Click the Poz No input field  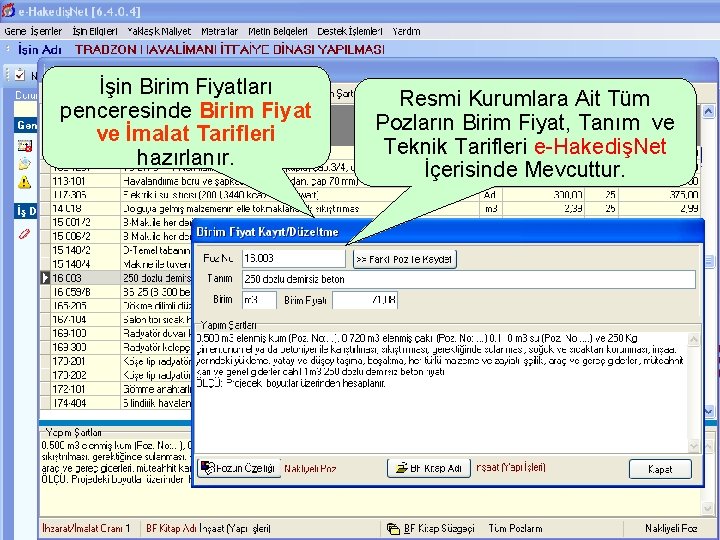click(294, 259)
